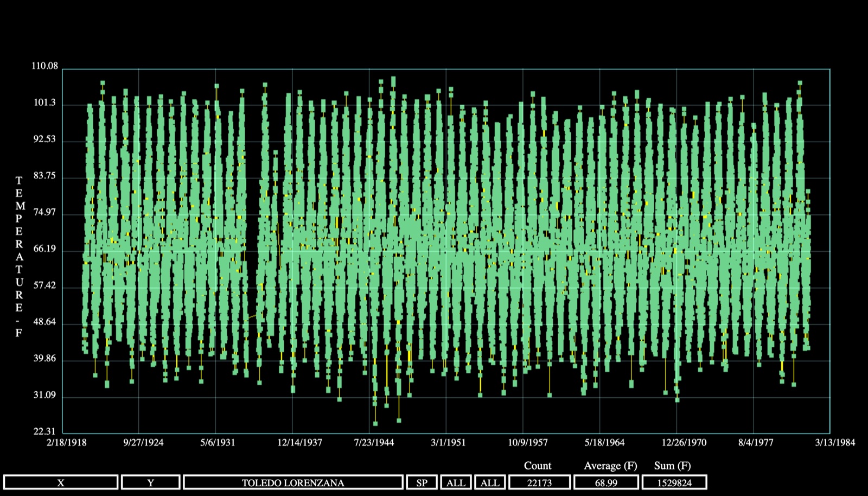Click the 31.09 y-axis label
Viewport: 868px width, 496px height.
coord(44,395)
